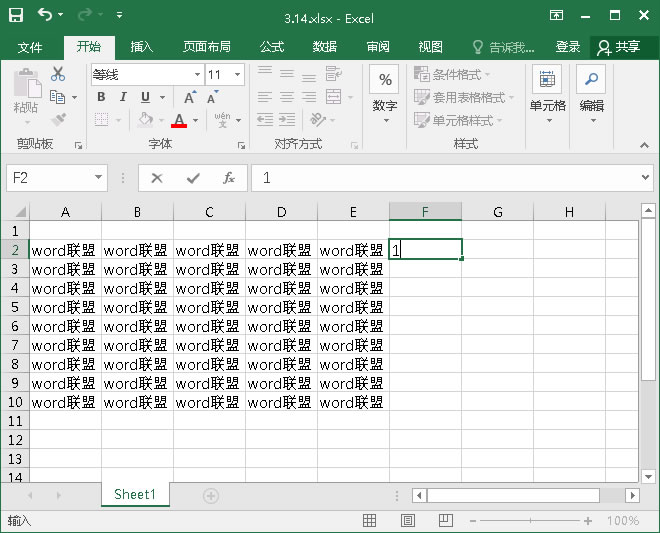Align text right
This screenshot has height=533, width=660.
pos(309,97)
